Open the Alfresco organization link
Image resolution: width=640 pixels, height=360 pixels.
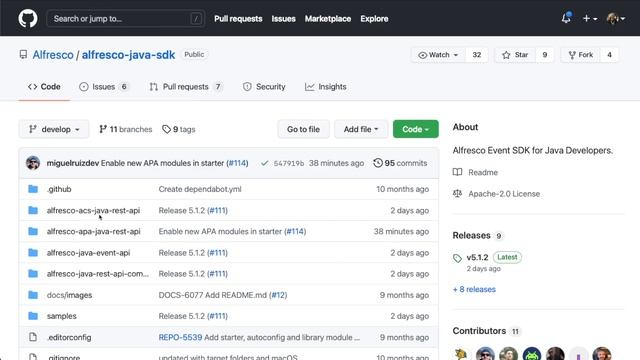pos(53,55)
